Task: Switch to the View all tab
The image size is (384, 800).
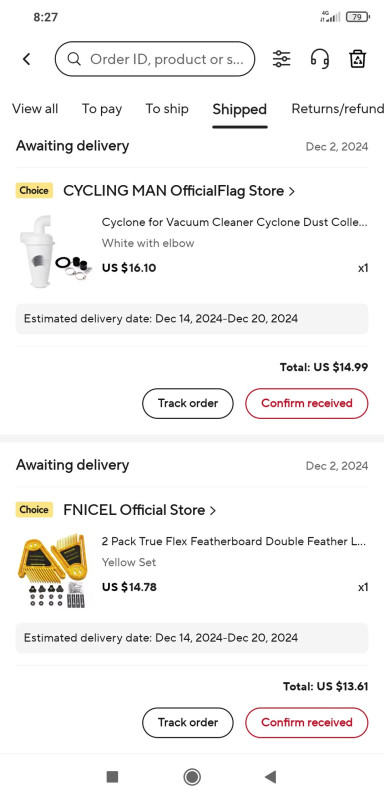Action: tap(35, 109)
